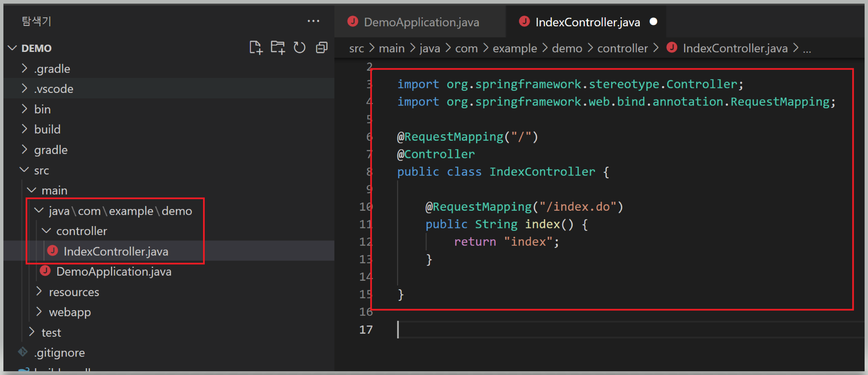Collapse all folders in explorer
This screenshot has height=375, width=868.
coord(321,47)
